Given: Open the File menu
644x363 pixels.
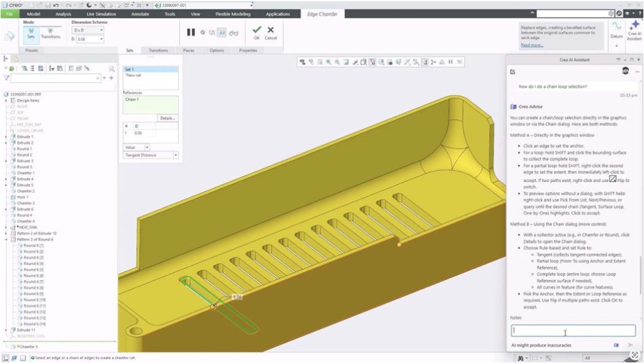Looking at the screenshot, I should tap(9, 14).
